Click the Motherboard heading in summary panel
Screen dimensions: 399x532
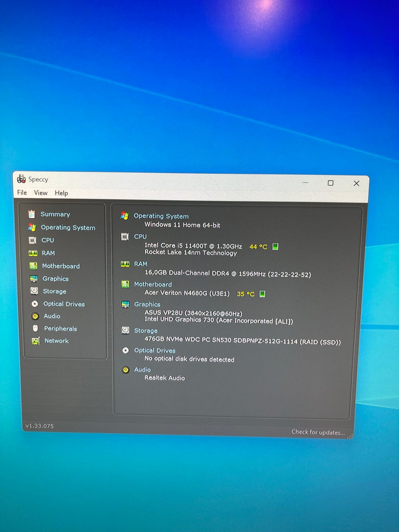(153, 284)
